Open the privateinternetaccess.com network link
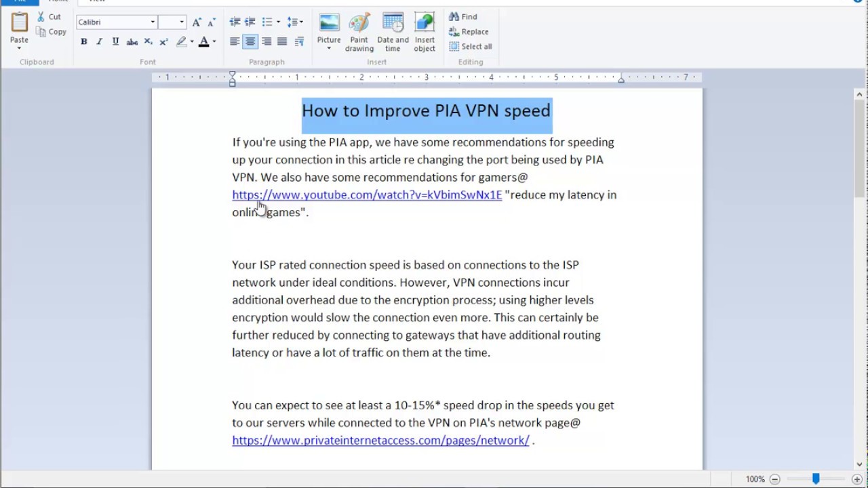The width and height of the screenshot is (868, 488). 380,441
